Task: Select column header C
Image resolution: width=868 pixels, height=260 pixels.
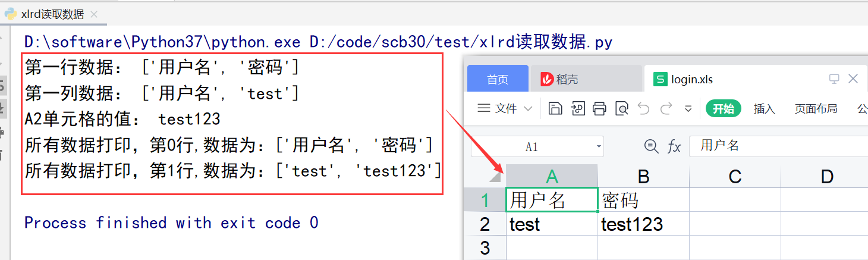Action: (735, 177)
